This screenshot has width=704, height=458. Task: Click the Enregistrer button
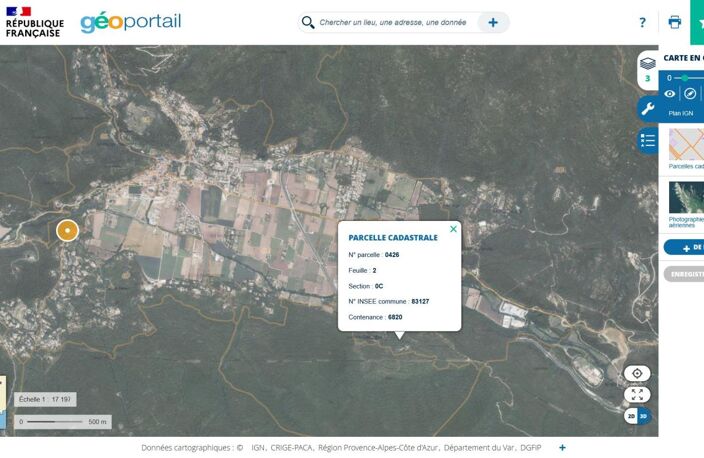pyautogui.click(x=684, y=274)
